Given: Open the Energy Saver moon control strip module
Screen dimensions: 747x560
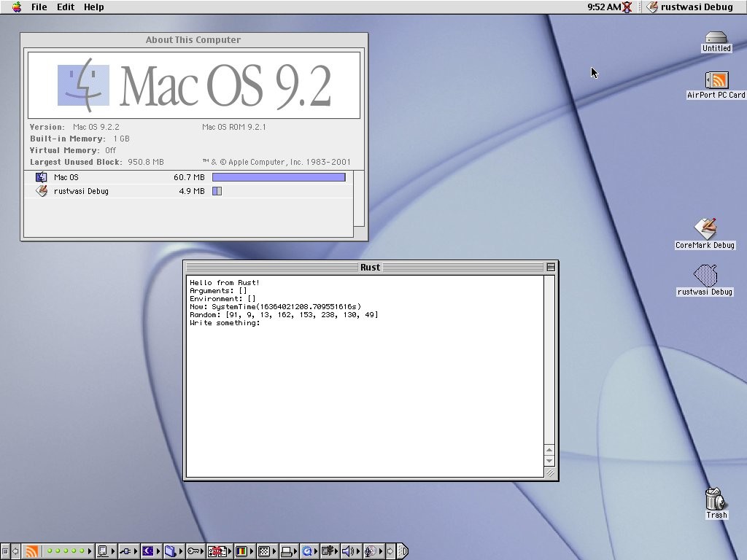Looking at the screenshot, I should [148, 552].
